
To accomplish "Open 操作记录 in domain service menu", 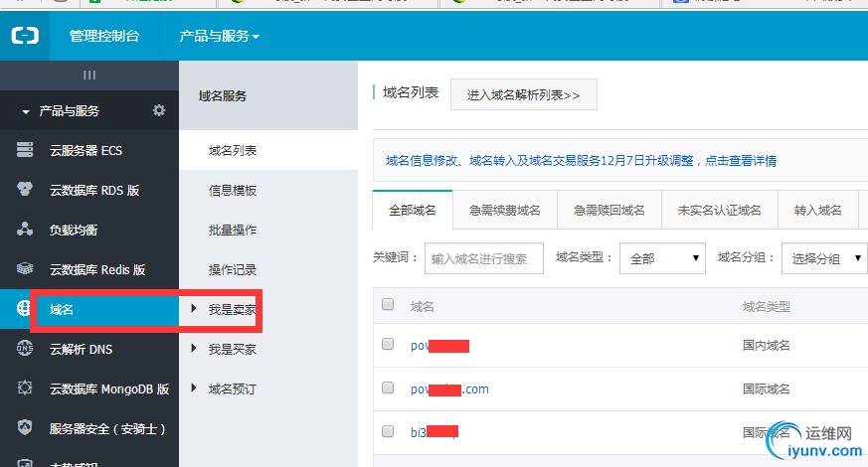I will (x=233, y=269).
